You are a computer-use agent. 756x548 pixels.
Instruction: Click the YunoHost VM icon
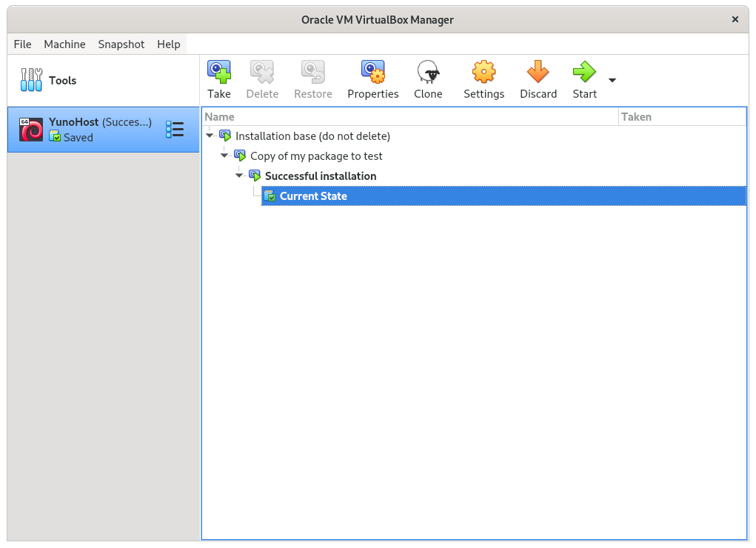[x=31, y=130]
